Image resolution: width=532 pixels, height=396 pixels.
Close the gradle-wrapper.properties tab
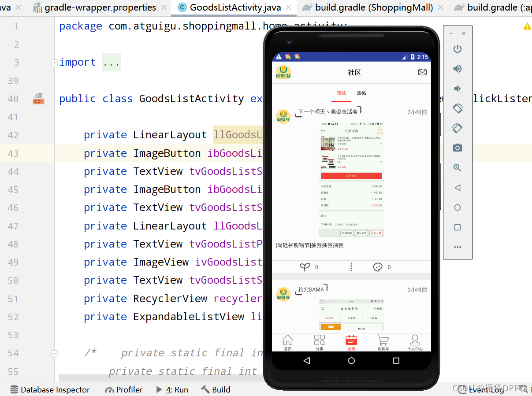(164, 7)
